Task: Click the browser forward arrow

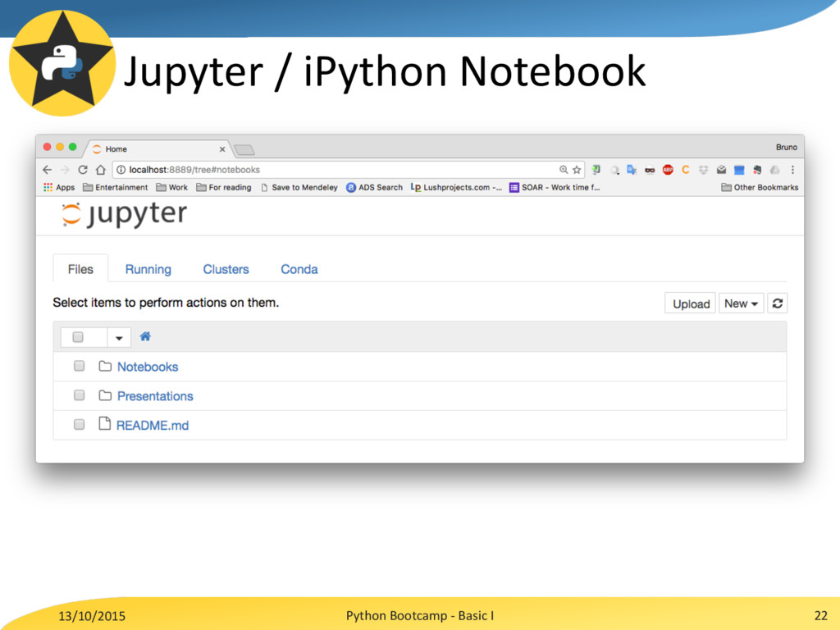Action: (x=65, y=170)
